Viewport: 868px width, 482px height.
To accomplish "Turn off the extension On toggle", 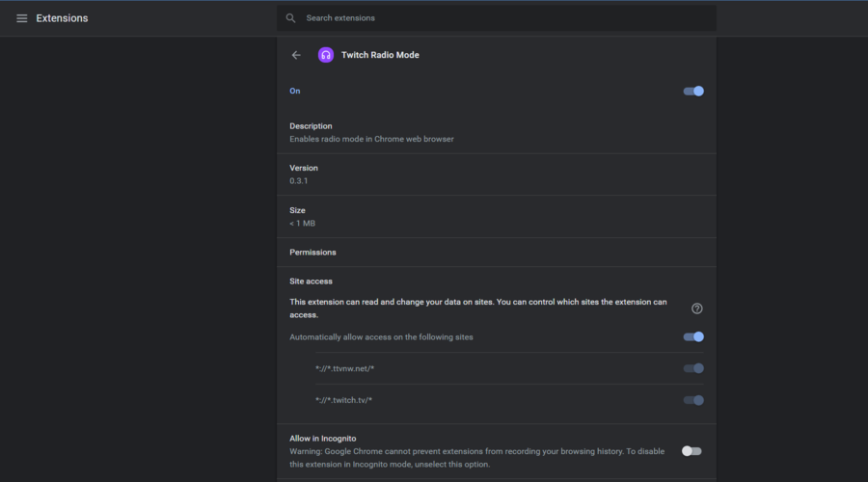I will click(x=693, y=92).
